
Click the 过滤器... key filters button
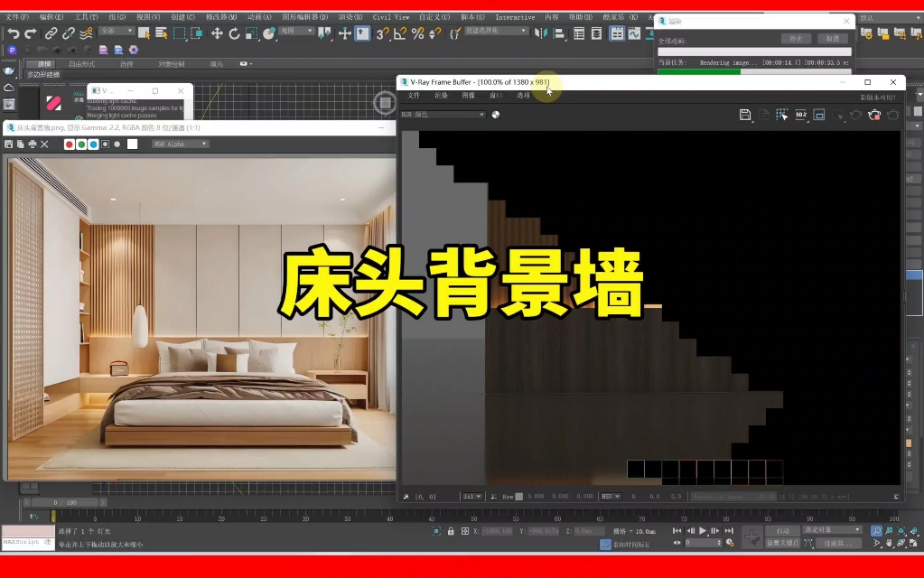click(x=838, y=543)
